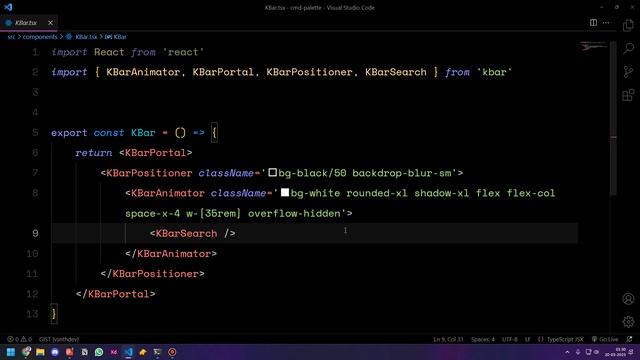The height and width of the screenshot is (360, 640).
Task: Open the Accounts menu icon
Action: pos(628,299)
